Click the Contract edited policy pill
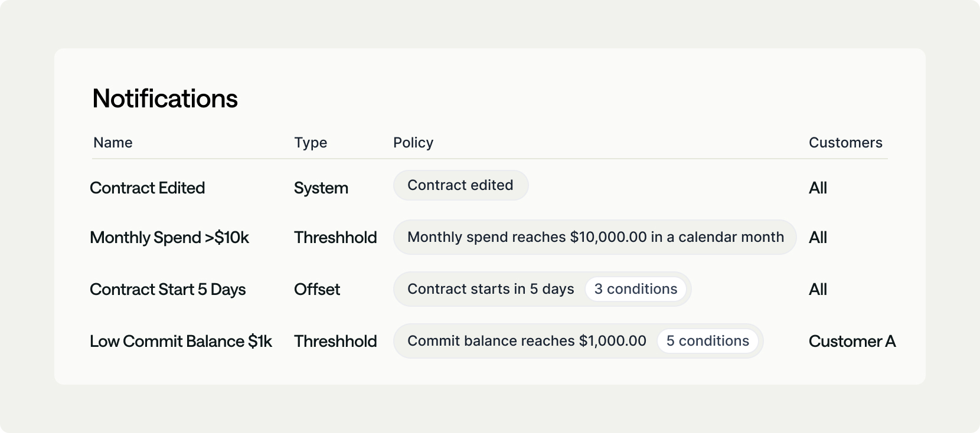Screen dimensions: 980x433 click(x=460, y=185)
